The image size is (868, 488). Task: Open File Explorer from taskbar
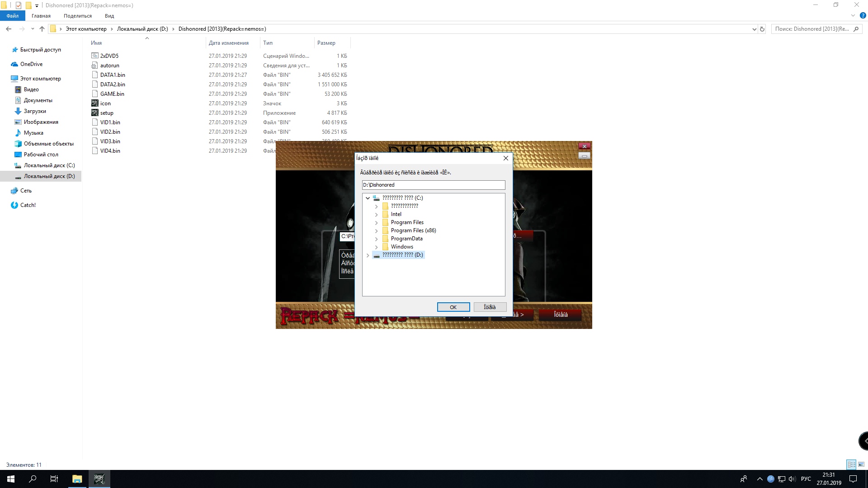[x=77, y=479]
